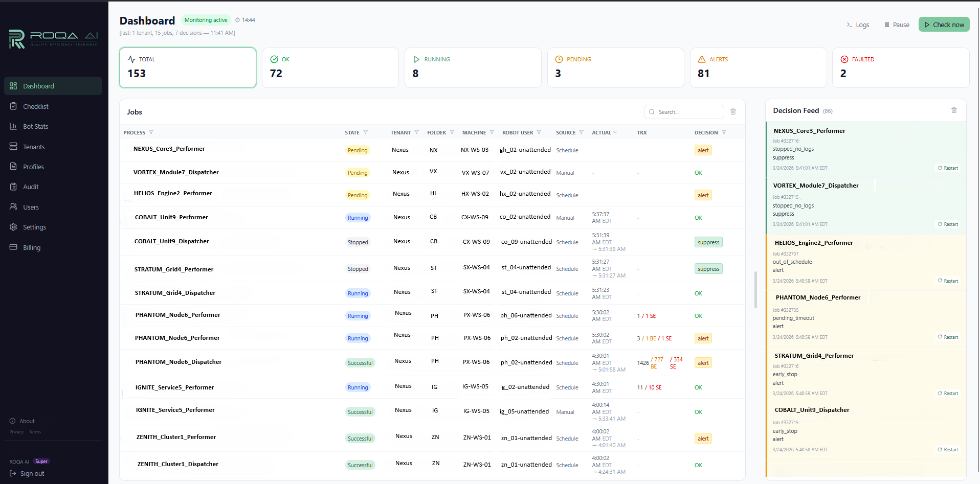980x484 pixels.
Task: Toggle the Monitoring active badge
Action: point(206,20)
